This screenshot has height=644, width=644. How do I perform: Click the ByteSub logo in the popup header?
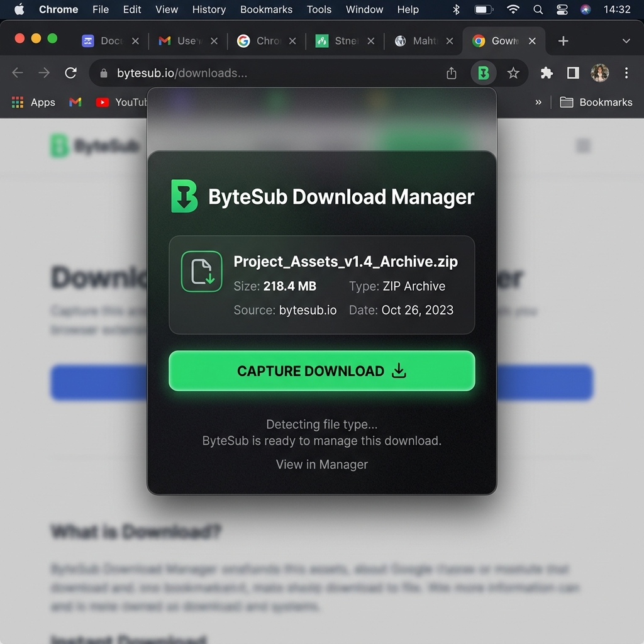point(184,196)
